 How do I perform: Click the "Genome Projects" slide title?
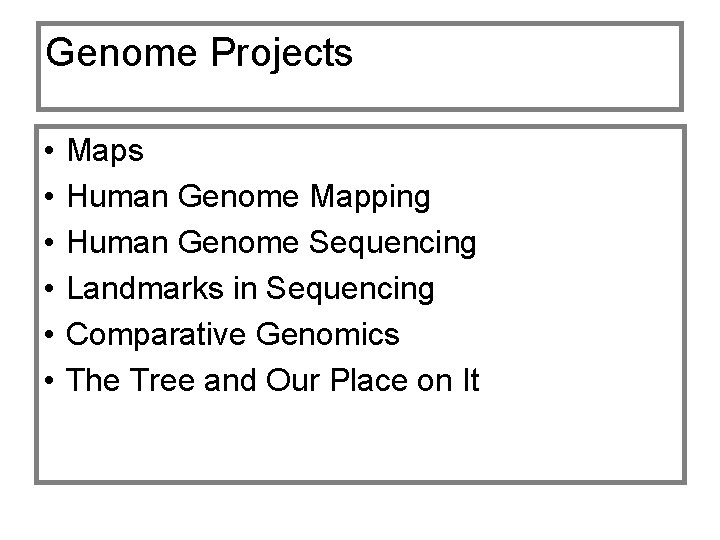click(199, 54)
